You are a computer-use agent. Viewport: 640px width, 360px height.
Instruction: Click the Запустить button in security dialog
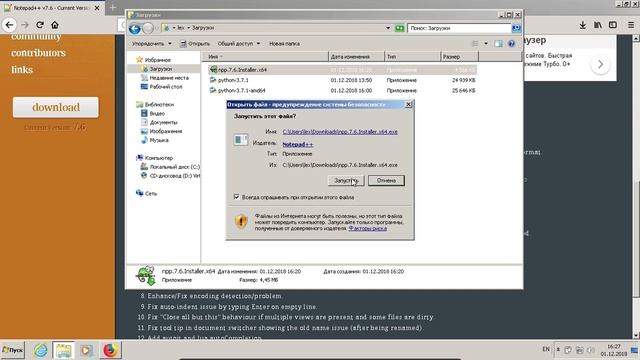[346, 180]
